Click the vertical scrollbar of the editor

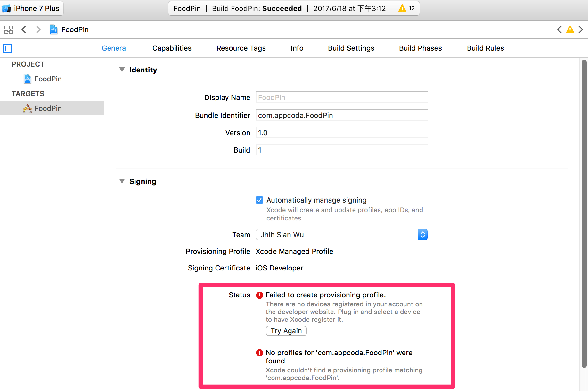point(584,214)
